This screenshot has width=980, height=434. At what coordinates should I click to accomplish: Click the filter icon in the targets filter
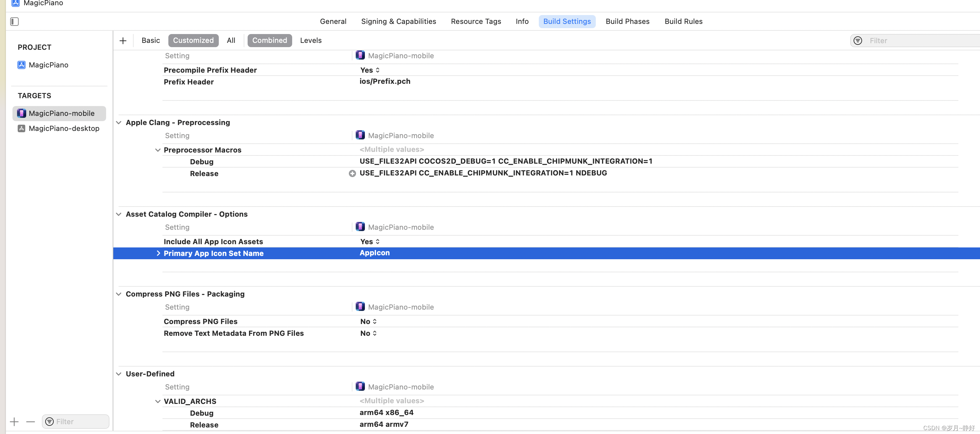(49, 422)
